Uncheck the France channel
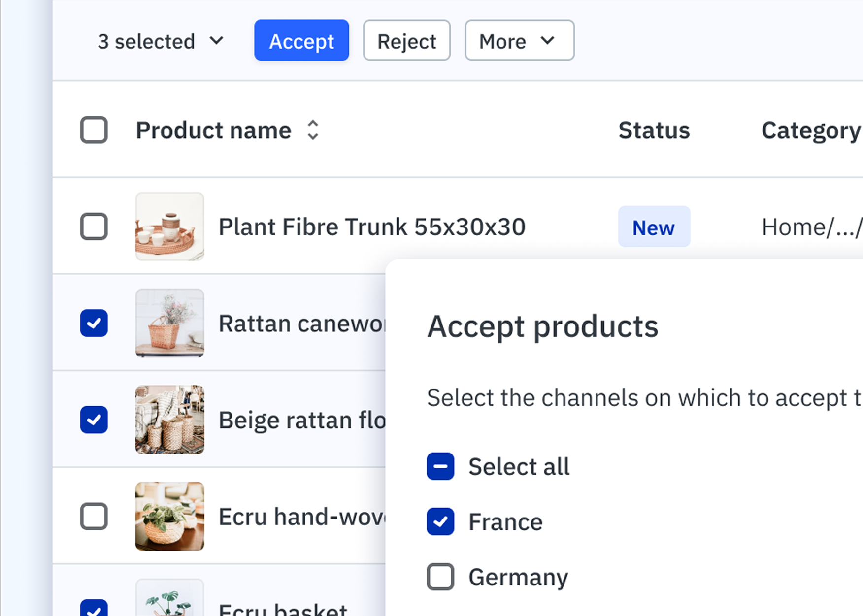863x616 pixels. coord(440,521)
